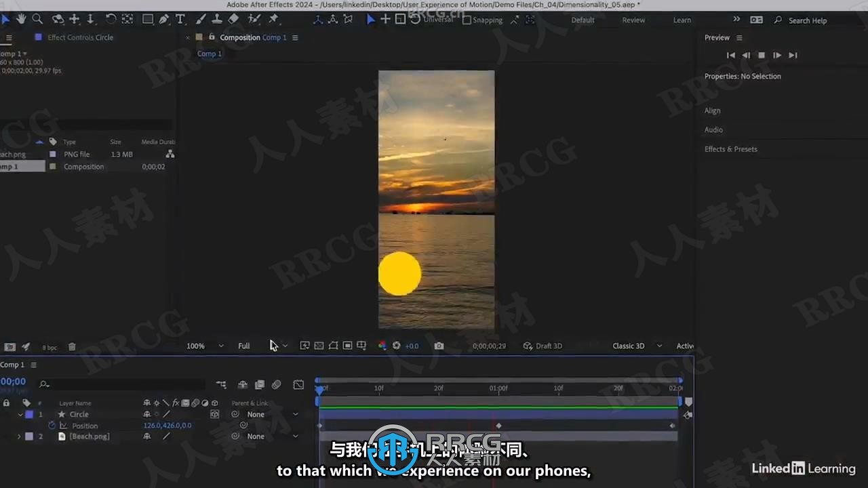Toggle 3D layer switch on Circle
868x488 pixels.
coord(215,414)
